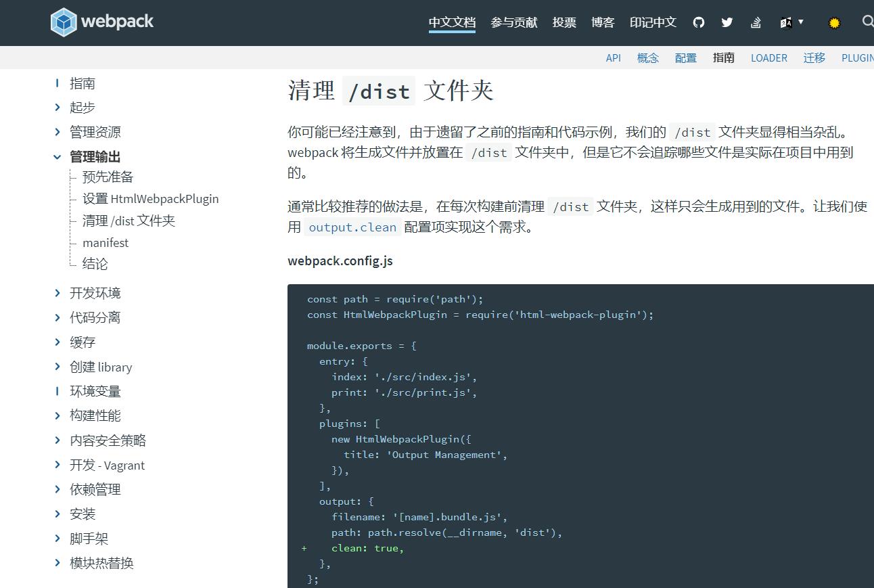
Task: Jump to the 结论 section
Action: click(95, 264)
